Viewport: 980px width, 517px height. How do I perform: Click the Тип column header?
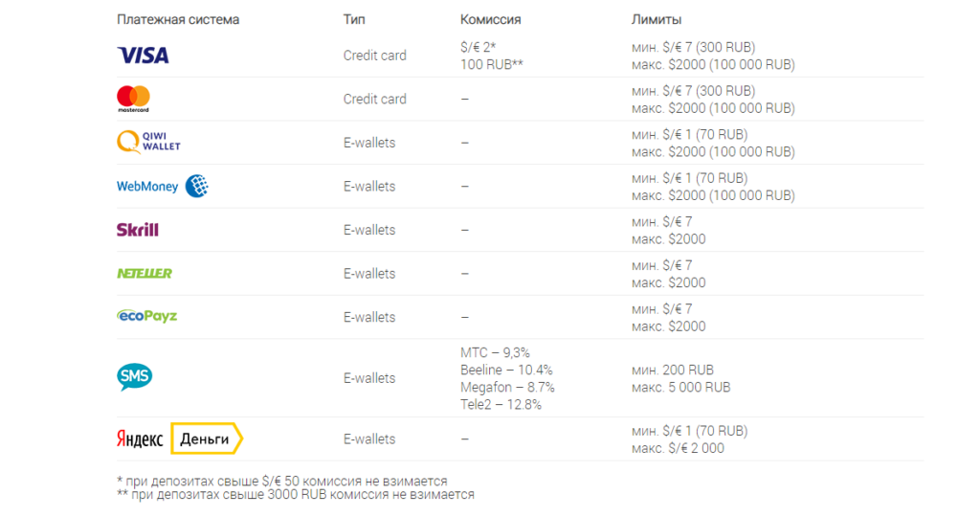pos(354,19)
